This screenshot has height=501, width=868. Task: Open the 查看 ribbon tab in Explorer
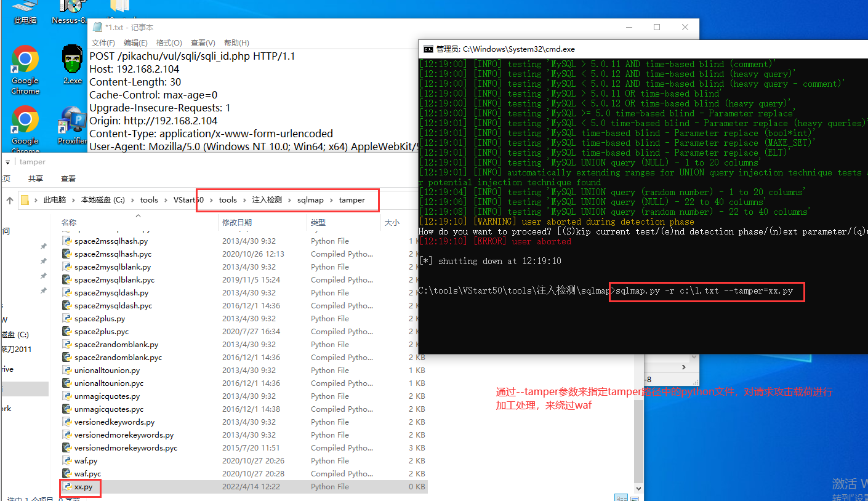coord(68,178)
